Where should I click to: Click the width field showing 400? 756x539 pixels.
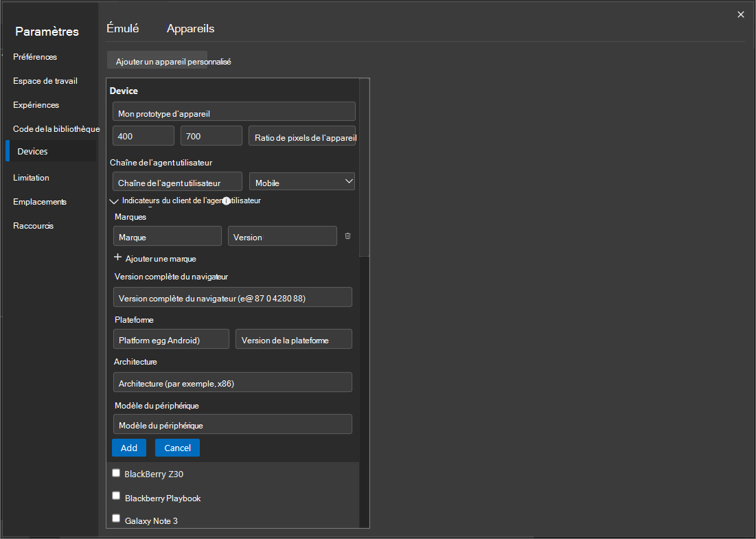[x=144, y=136]
